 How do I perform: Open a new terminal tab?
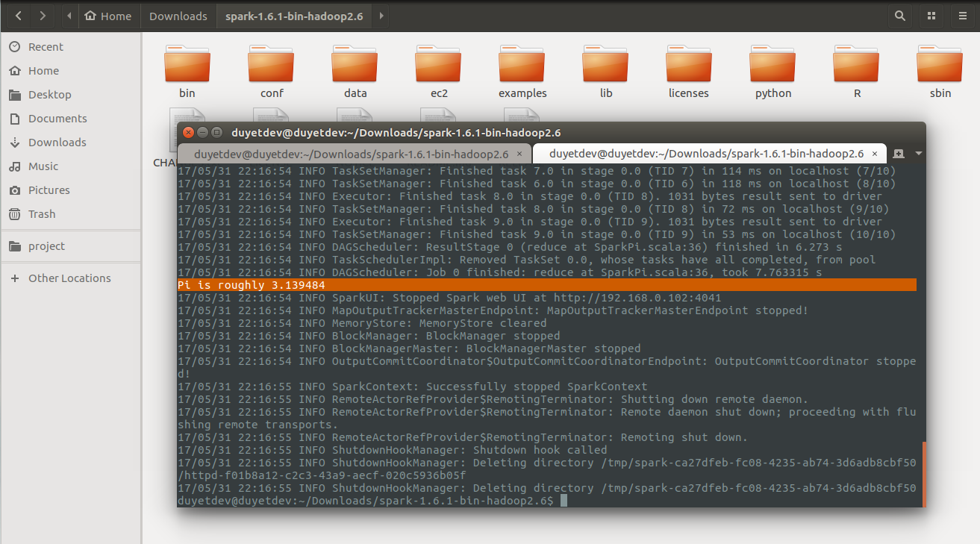click(899, 154)
